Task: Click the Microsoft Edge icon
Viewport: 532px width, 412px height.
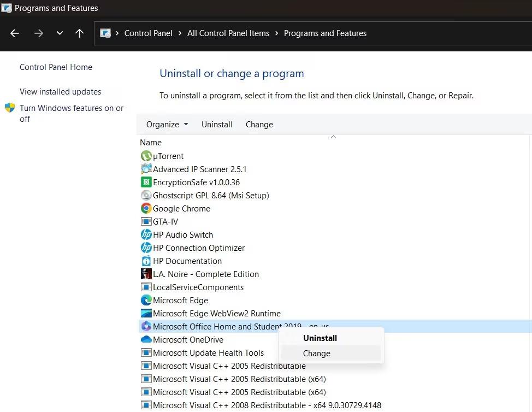Action: click(x=146, y=301)
